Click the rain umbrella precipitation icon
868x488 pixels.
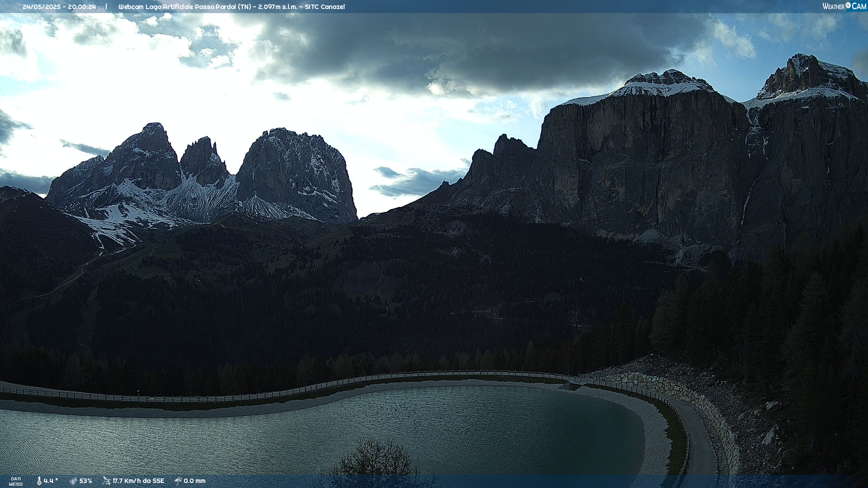pyautogui.click(x=178, y=481)
